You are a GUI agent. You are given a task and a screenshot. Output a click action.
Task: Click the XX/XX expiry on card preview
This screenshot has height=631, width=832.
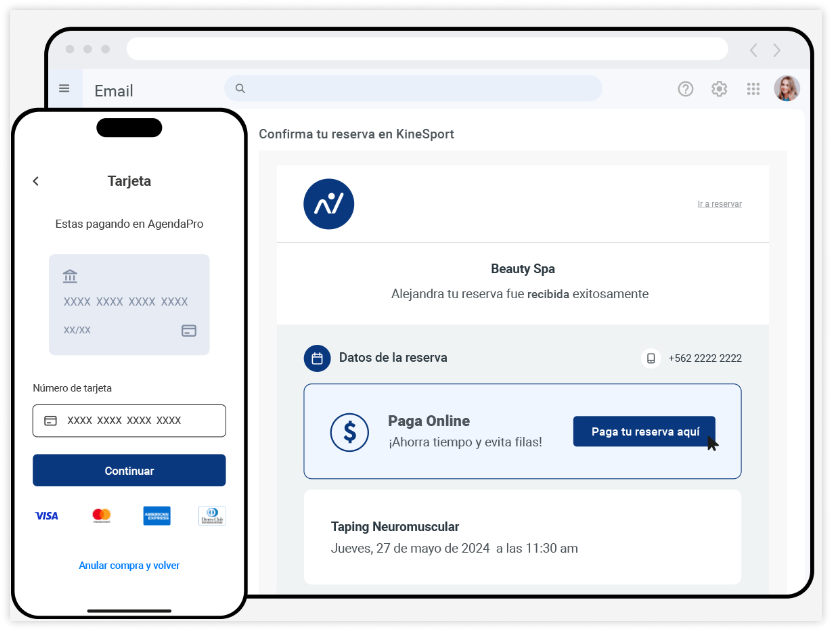coord(77,330)
